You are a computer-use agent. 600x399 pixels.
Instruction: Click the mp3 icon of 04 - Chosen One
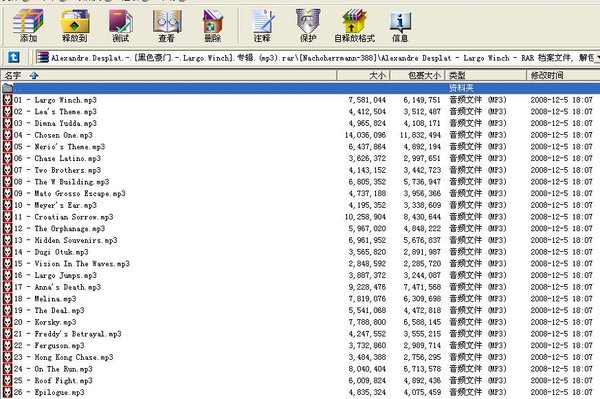(x=7, y=135)
